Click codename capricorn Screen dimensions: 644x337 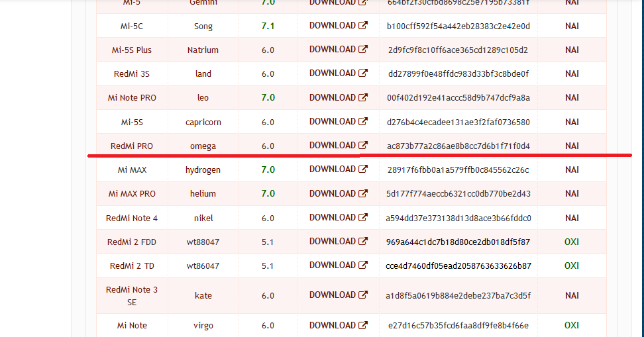203,122
